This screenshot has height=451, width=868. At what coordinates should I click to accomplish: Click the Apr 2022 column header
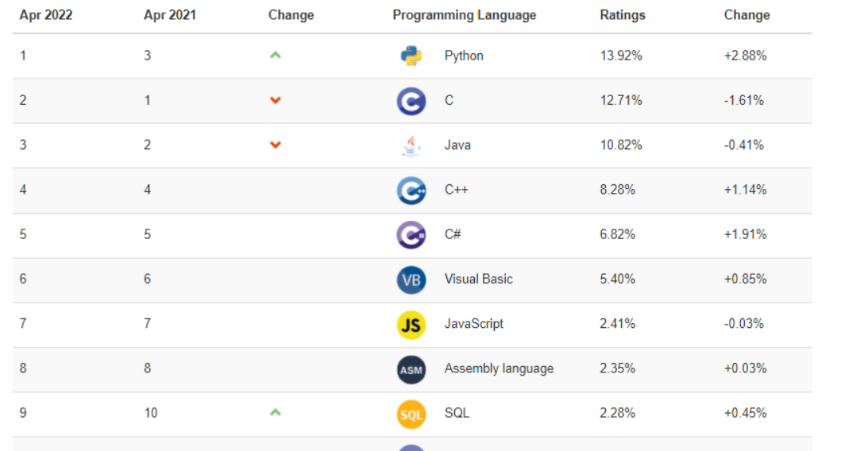pyautogui.click(x=46, y=15)
